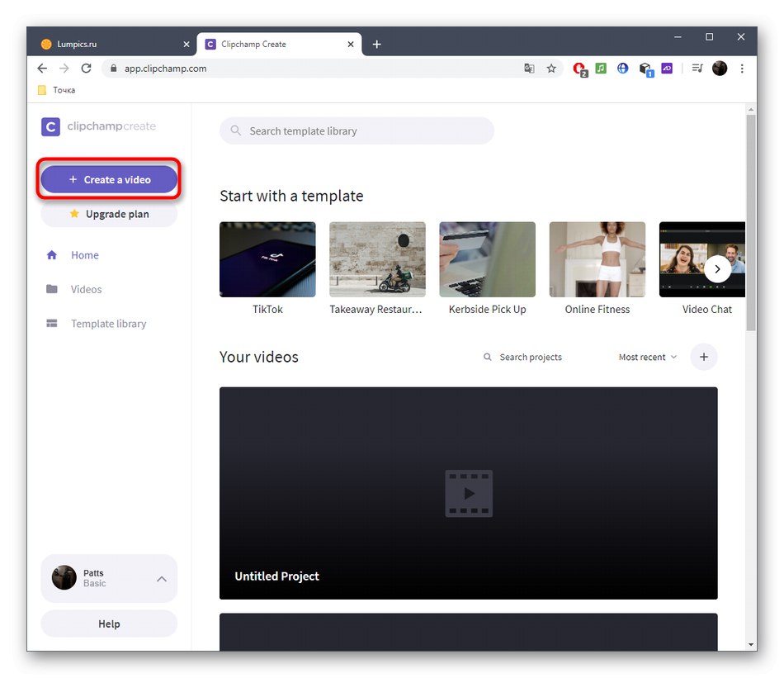Screen dimensions: 784x678
Task: Click the Clipchamp logo icon
Action: (x=50, y=126)
